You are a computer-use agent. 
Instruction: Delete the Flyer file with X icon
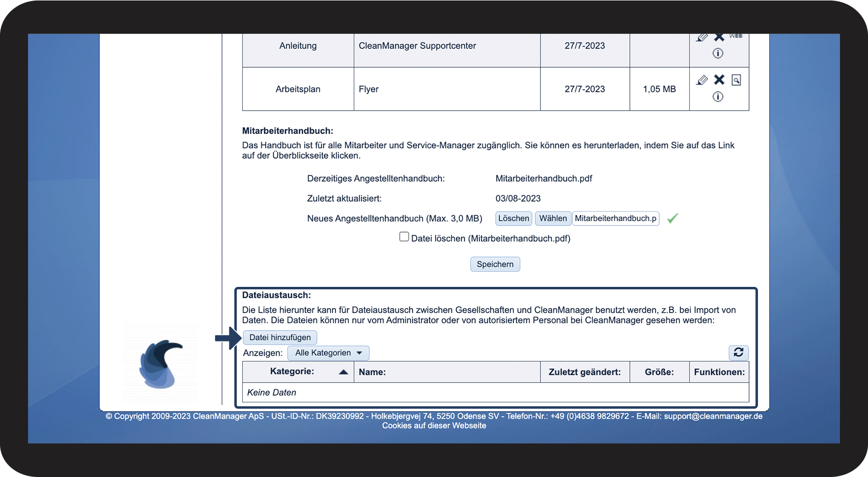pos(719,80)
